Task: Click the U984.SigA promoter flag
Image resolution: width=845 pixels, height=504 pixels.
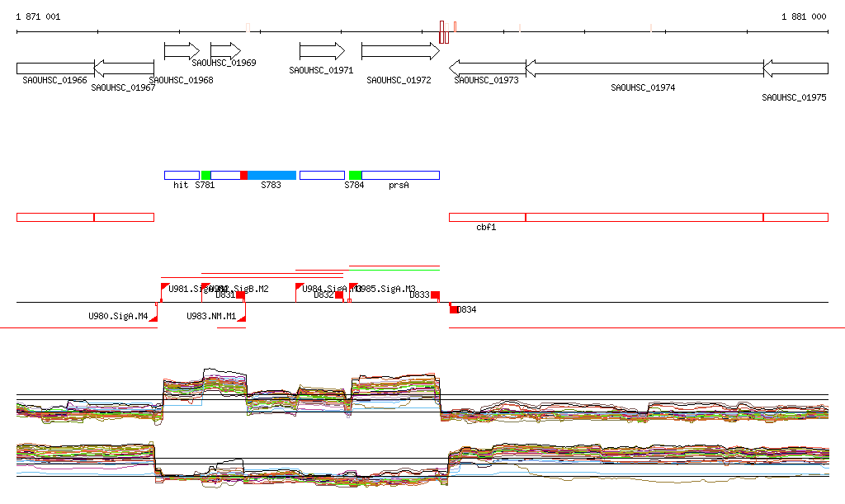Action: pyautogui.click(x=299, y=288)
